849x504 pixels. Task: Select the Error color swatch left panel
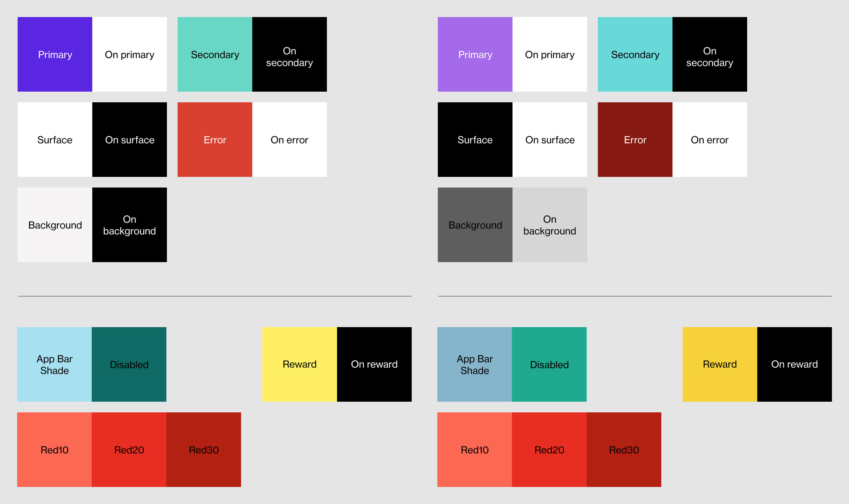(215, 139)
